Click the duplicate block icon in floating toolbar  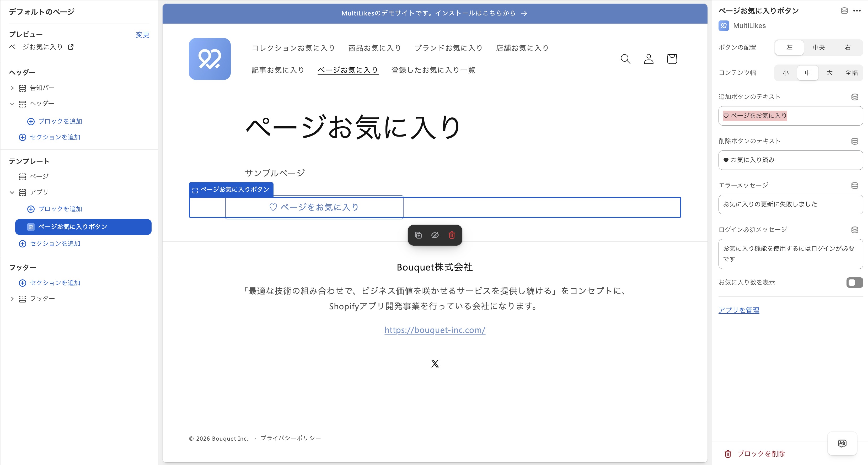(x=418, y=235)
